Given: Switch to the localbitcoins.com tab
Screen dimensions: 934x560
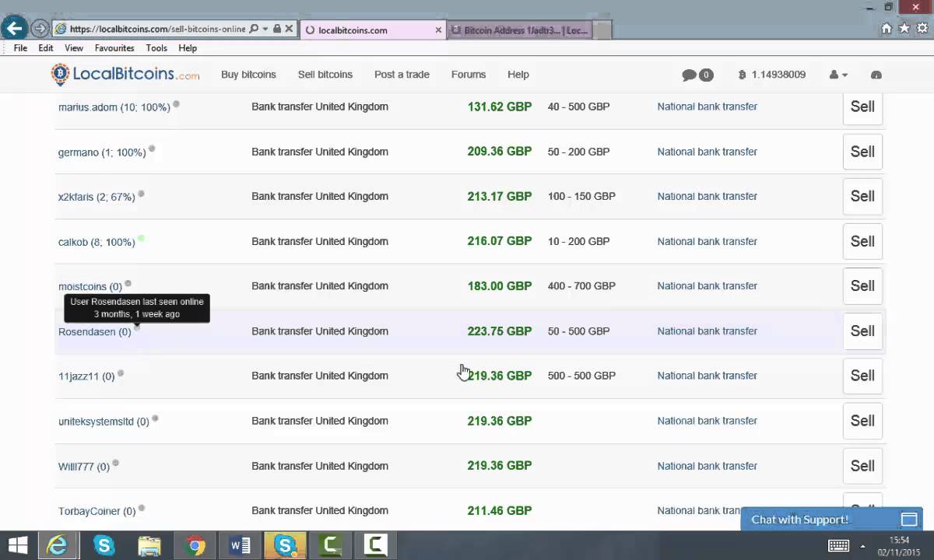Looking at the screenshot, I should (x=372, y=30).
